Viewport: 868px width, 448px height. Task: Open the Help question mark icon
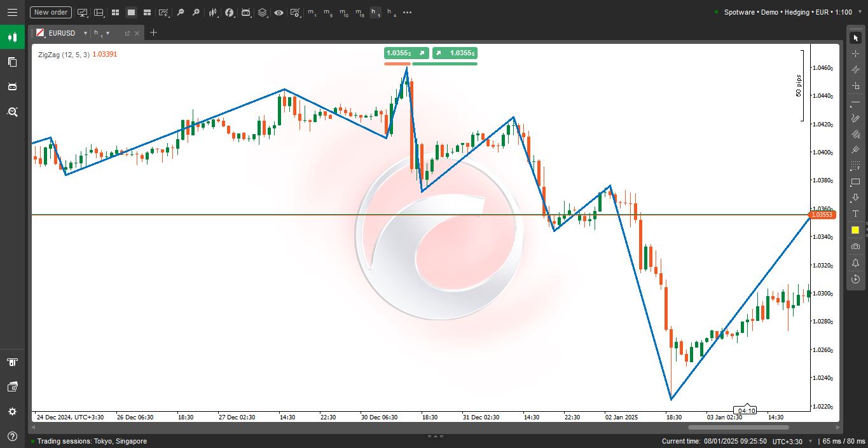(x=12, y=437)
